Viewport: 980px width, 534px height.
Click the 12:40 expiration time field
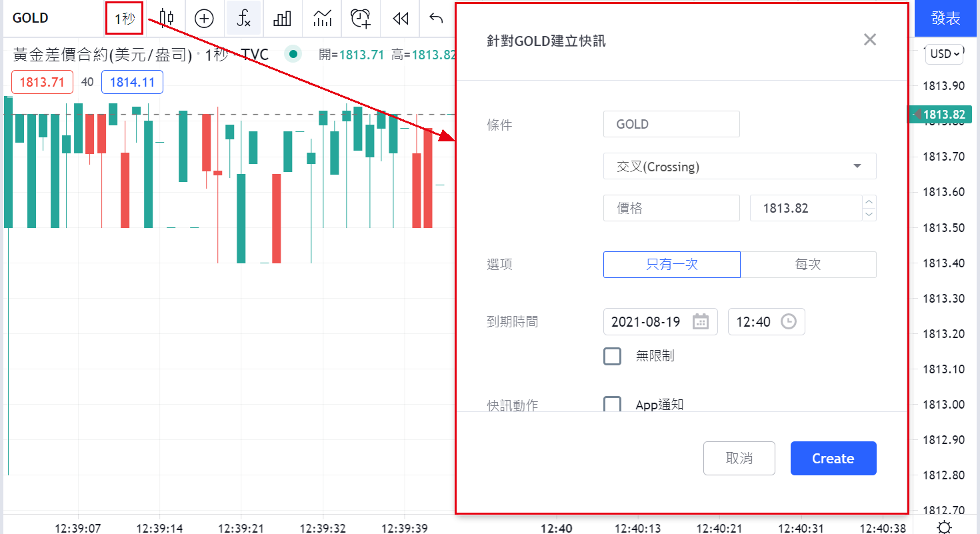(x=766, y=322)
